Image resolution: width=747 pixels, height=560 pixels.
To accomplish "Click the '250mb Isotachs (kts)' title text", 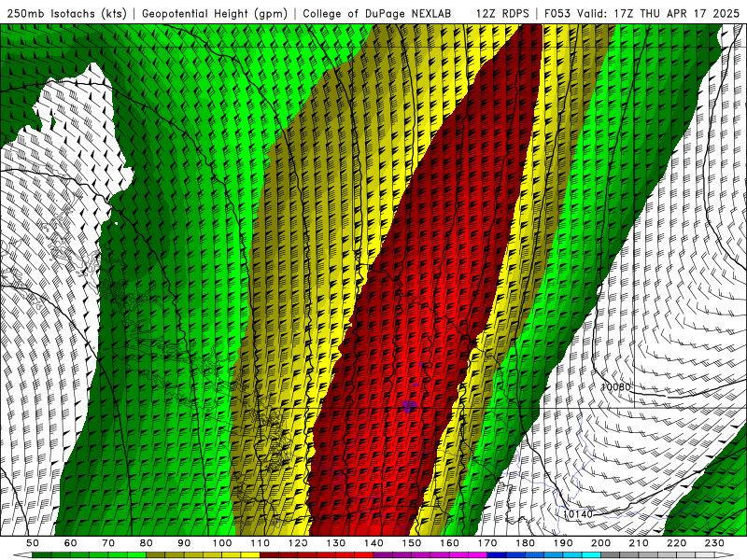I will [x=66, y=14].
